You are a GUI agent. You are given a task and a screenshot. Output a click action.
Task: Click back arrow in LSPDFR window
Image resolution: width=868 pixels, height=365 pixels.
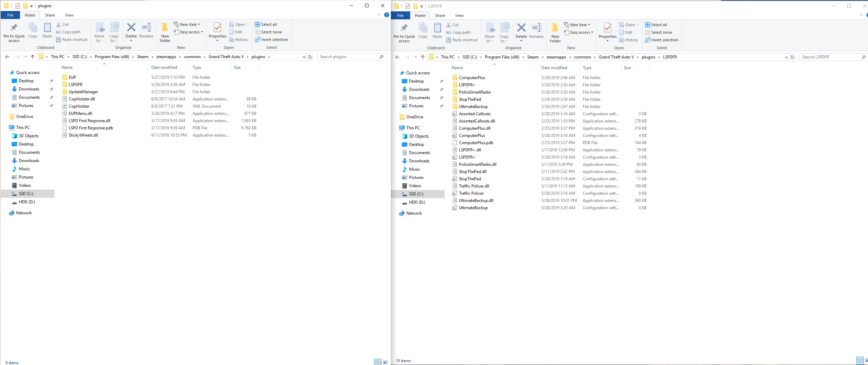(x=397, y=57)
